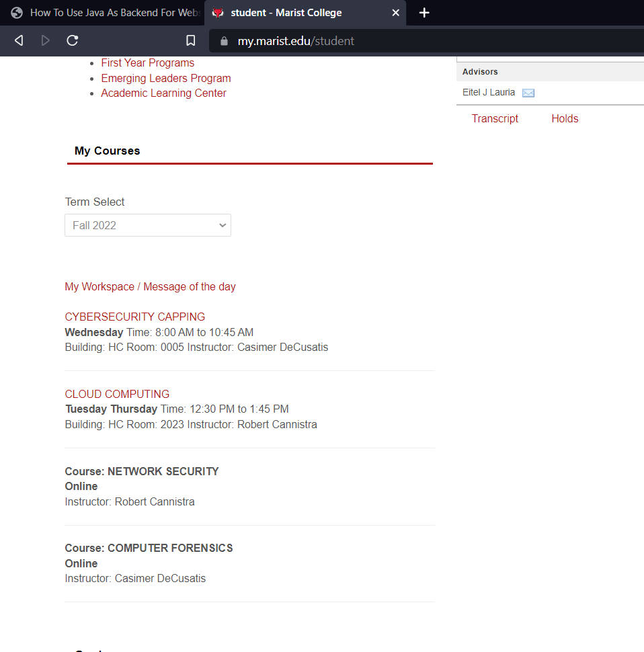Click the Marist fox favicon on active tab
This screenshot has height=652, width=644.
218,13
